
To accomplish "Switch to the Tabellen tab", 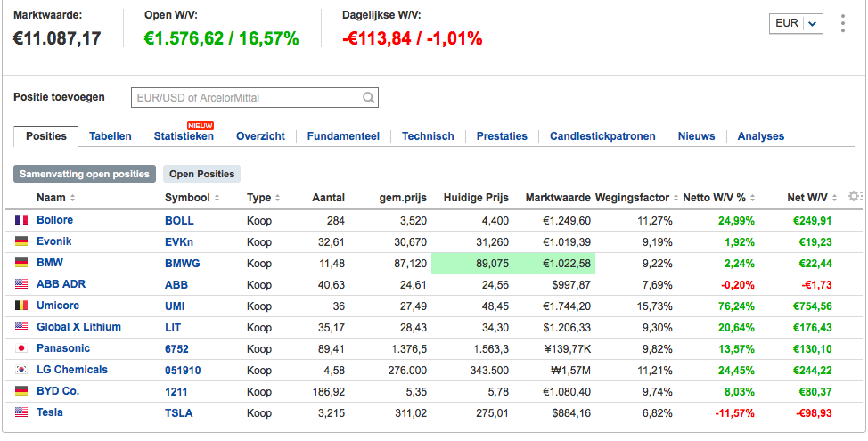I will pos(111,136).
